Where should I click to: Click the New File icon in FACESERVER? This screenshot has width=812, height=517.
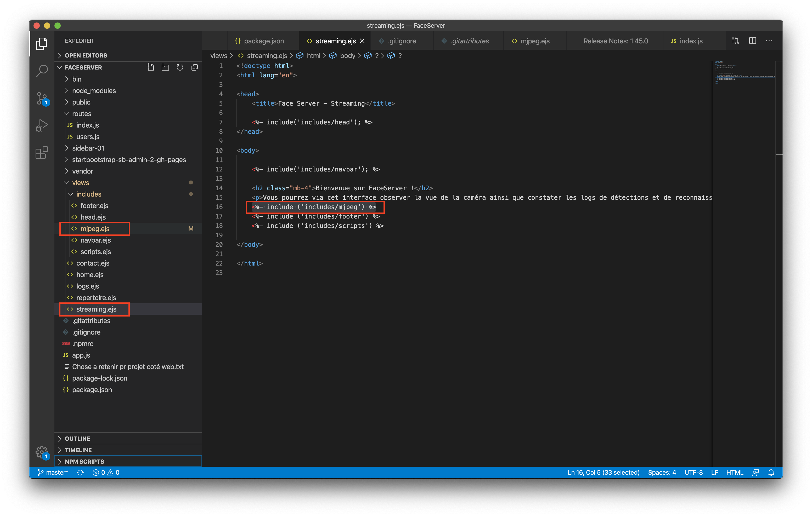coord(150,67)
